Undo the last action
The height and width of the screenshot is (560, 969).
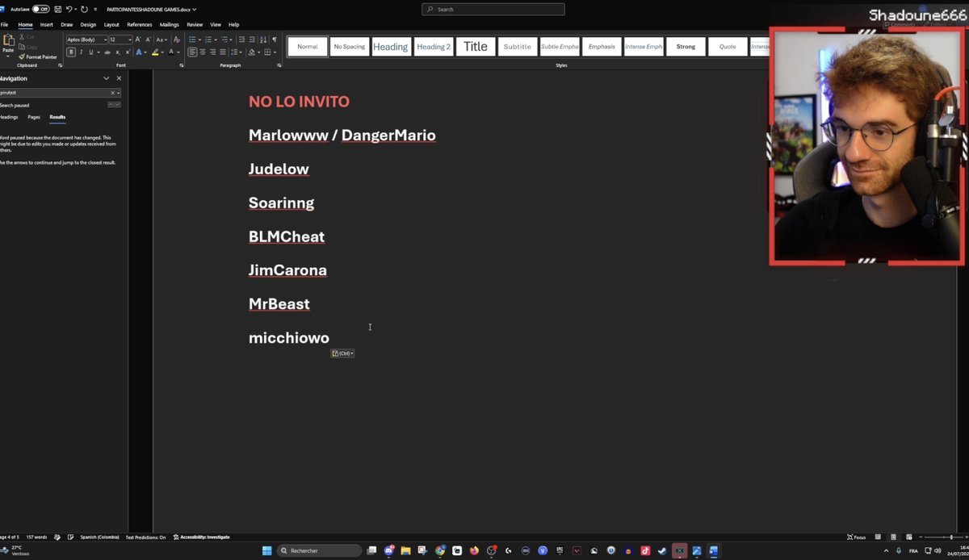70,9
